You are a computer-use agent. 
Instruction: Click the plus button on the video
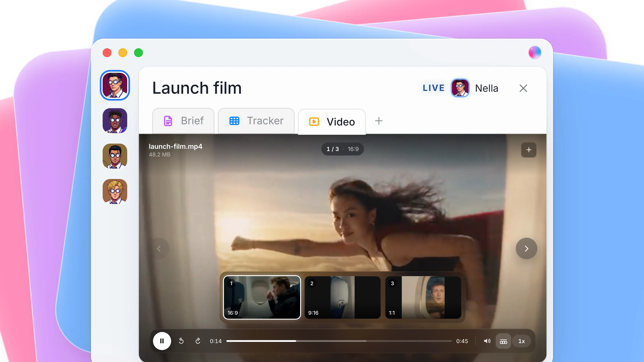click(x=529, y=150)
